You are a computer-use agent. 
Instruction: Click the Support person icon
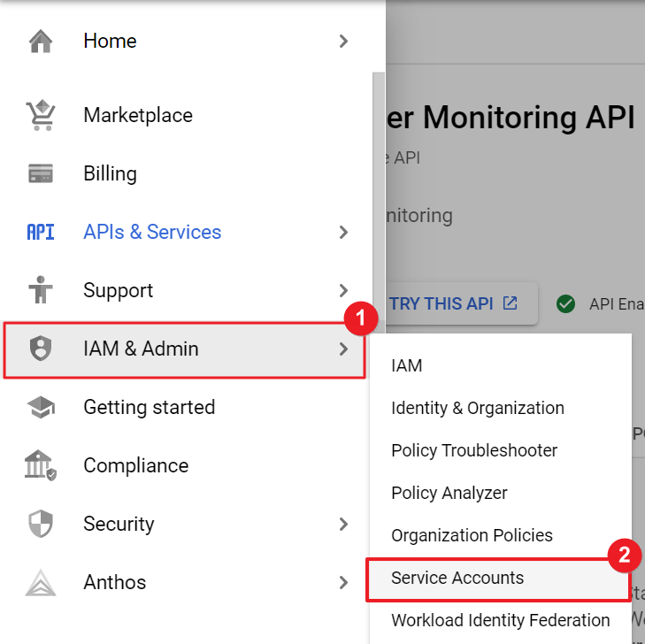point(41,290)
